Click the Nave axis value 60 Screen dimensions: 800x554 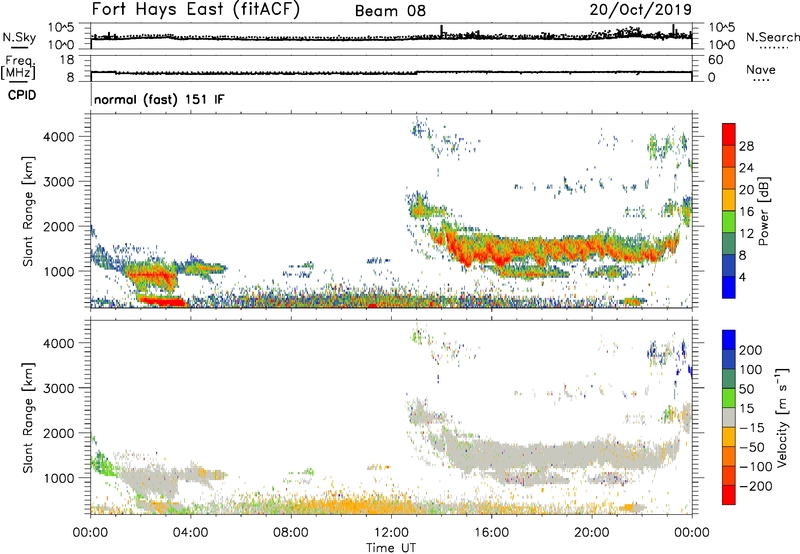pos(715,60)
